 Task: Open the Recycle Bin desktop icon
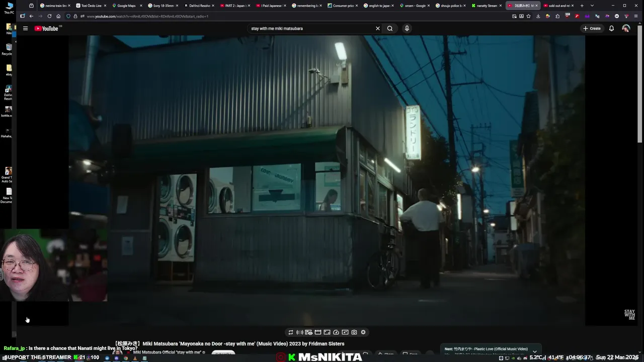[8, 49]
